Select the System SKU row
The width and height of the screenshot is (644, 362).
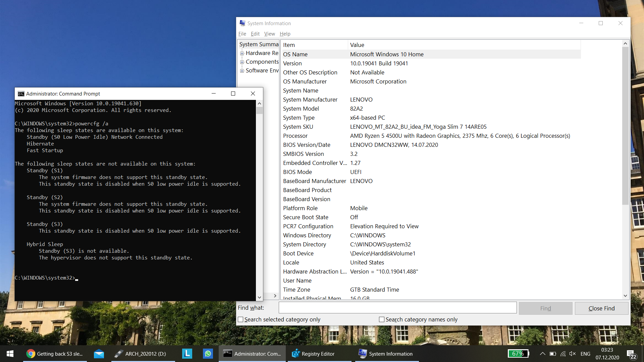[431, 127]
